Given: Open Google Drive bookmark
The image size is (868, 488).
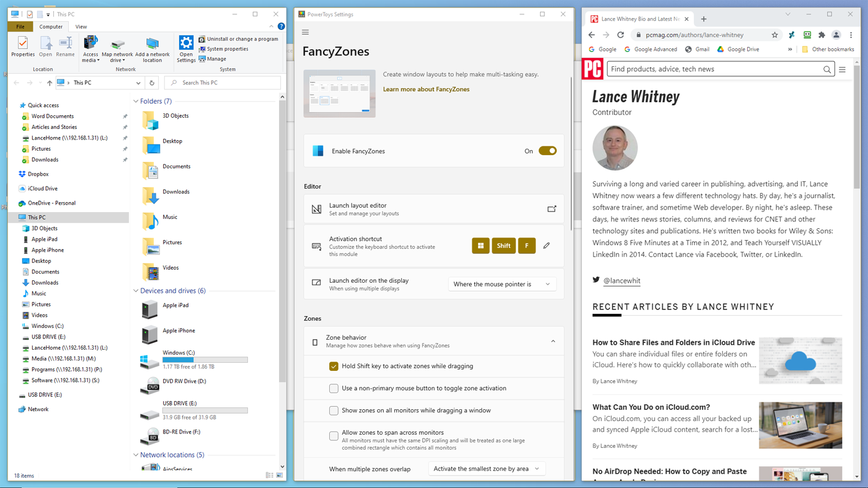Looking at the screenshot, I should click(738, 50).
